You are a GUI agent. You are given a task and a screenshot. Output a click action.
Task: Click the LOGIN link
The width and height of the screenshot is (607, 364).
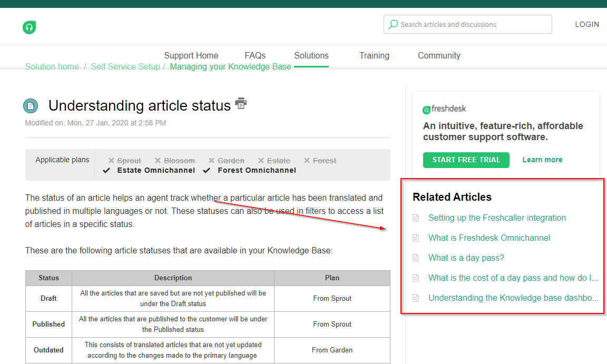(587, 24)
